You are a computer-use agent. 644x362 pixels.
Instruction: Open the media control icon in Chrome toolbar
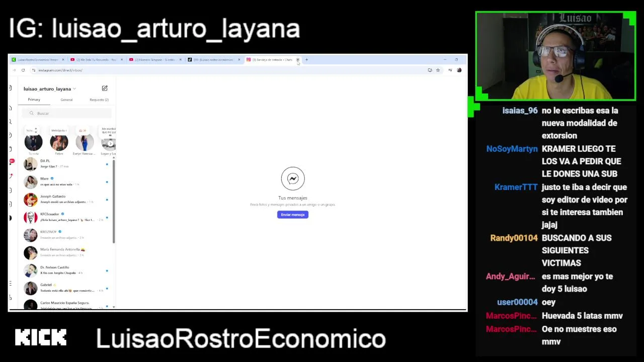[450, 70]
